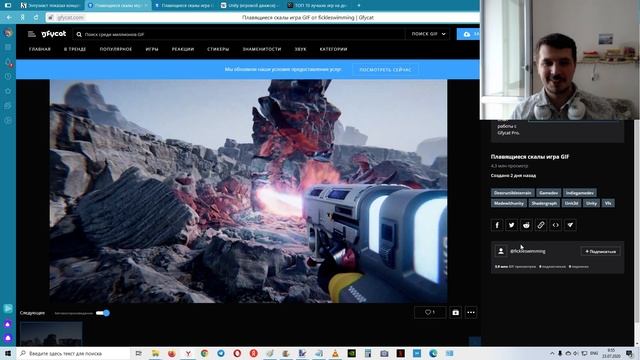Image resolution: width=640 pixels, height=360 pixels.
Task: Open the next GIF thumbnail
Action: tap(51, 333)
